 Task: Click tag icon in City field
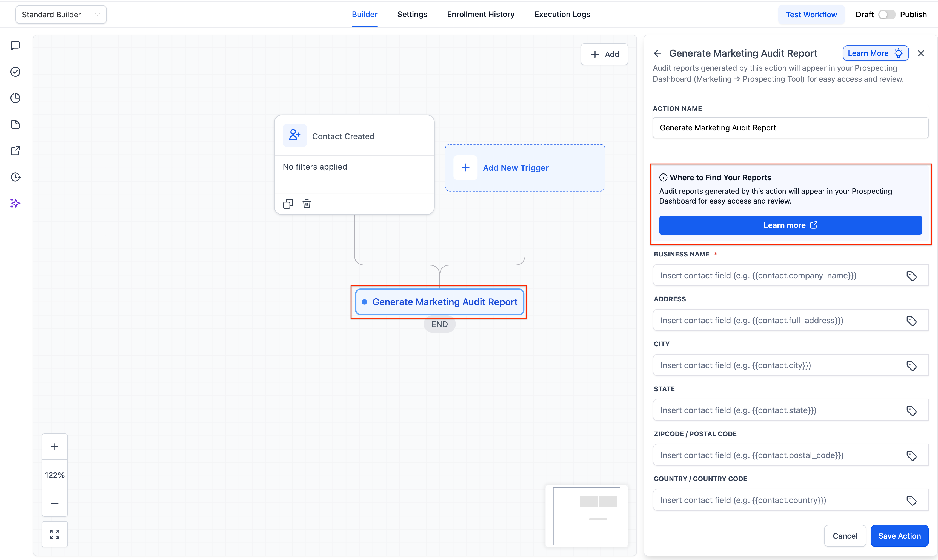pyautogui.click(x=911, y=366)
